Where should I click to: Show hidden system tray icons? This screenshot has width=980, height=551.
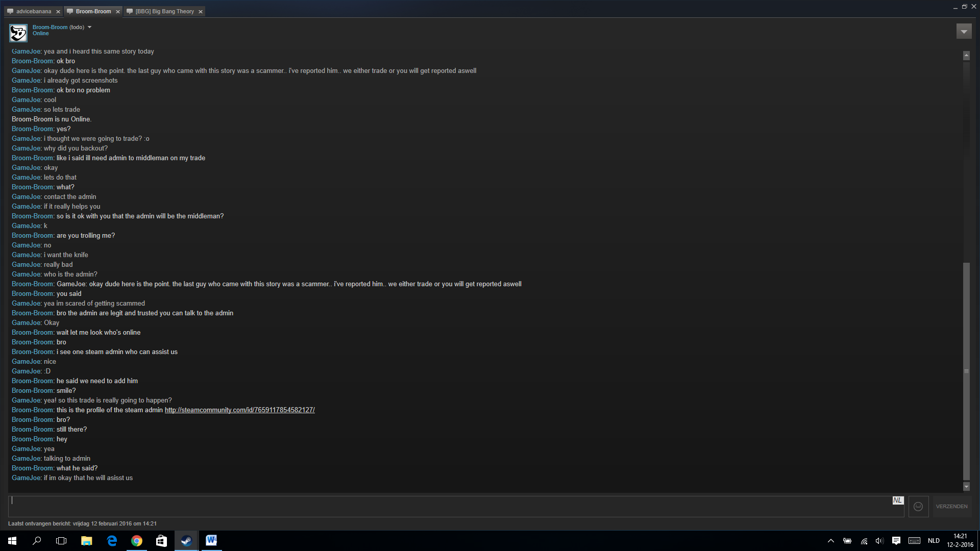coord(830,541)
